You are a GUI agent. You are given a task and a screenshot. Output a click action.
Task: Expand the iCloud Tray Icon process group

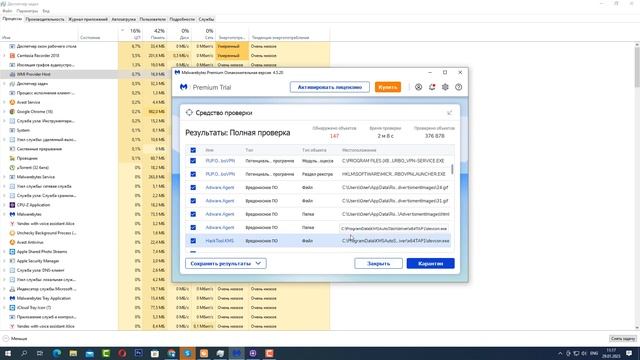pos(4,307)
